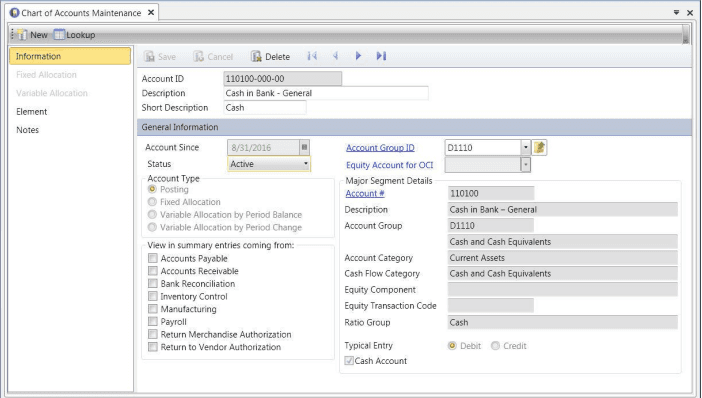
Task: Click the toolbar grip handle
Action: 13,34
